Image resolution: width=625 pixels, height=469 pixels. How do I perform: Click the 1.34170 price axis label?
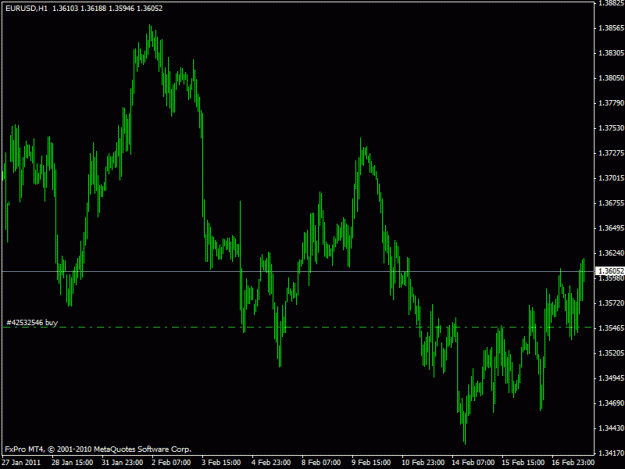[611, 453]
